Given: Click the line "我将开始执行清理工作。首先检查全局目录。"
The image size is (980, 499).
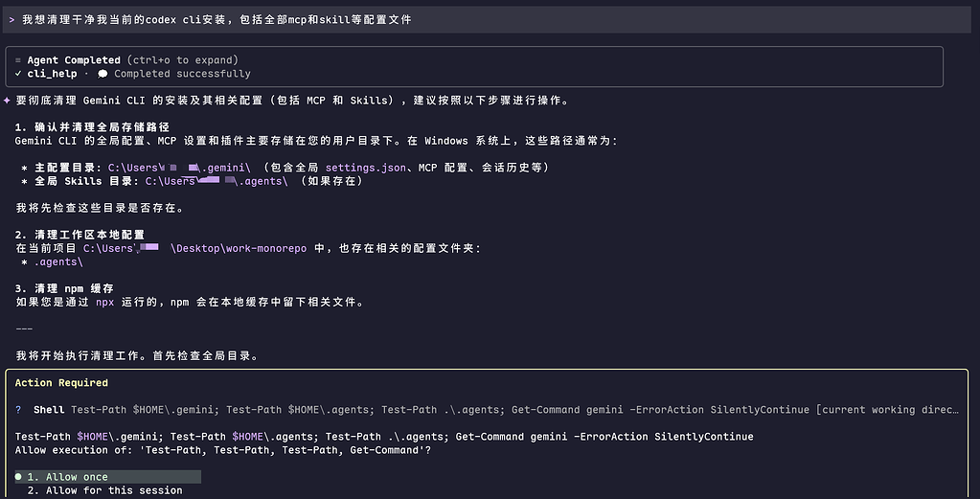Looking at the screenshot, I should [x=137, y=356].
